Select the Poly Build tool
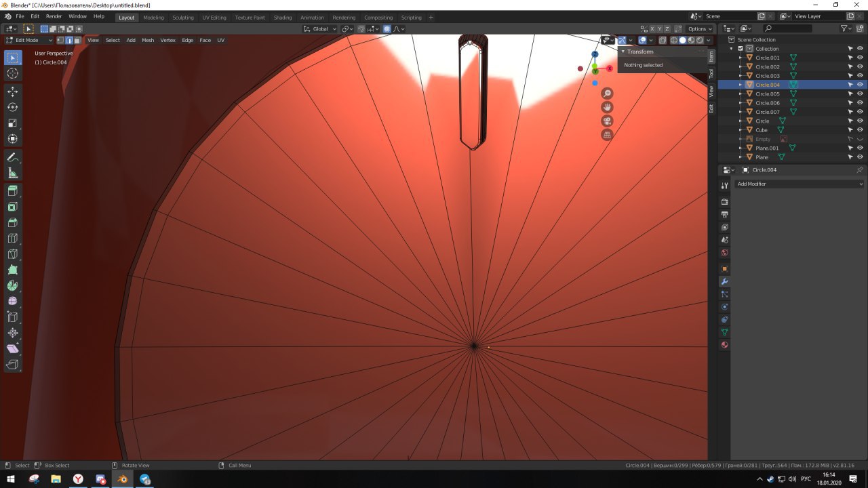 (12, 270)
